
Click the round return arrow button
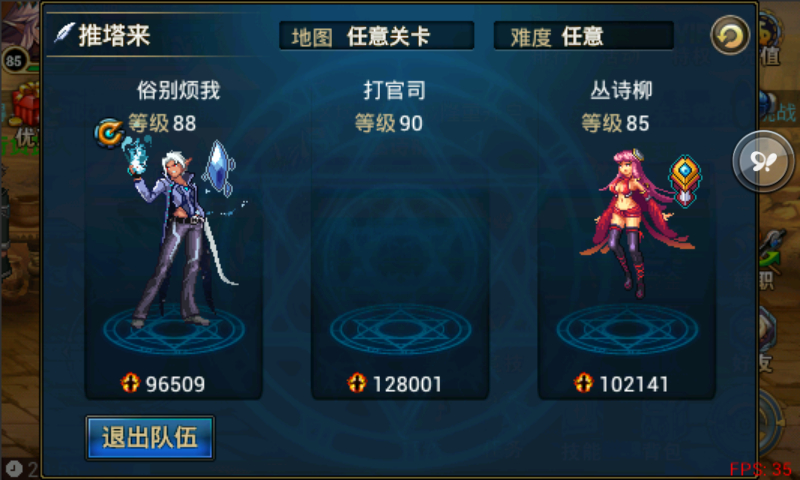(730, 35)
